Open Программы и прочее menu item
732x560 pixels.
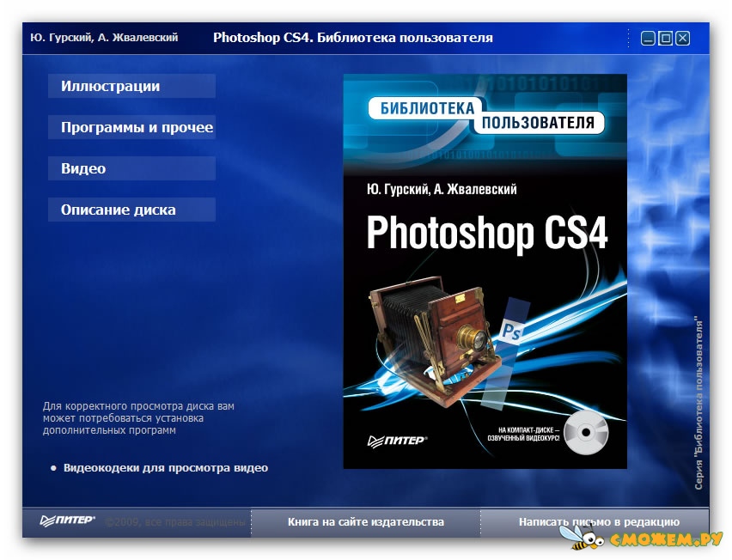[131, 127]
